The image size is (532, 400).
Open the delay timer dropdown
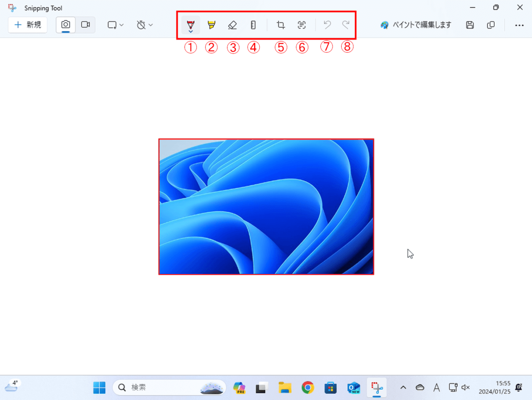tap(145, 25)
